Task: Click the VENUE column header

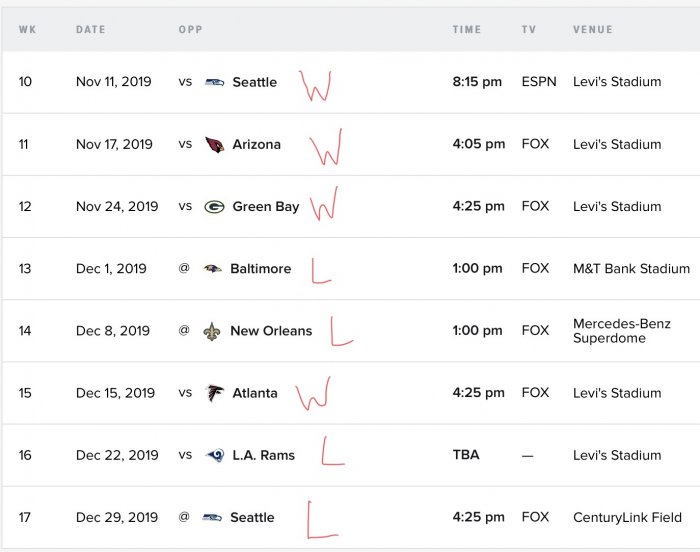Action: 593,29
